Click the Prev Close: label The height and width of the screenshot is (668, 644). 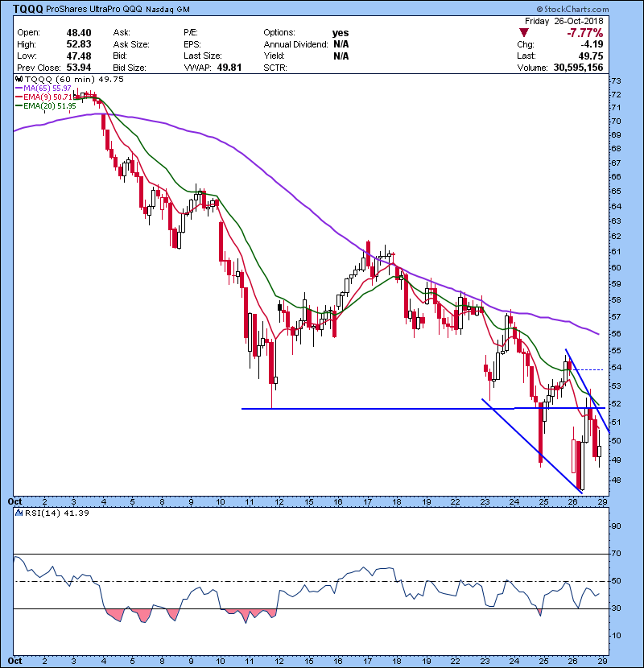click(x=39, y=68)
